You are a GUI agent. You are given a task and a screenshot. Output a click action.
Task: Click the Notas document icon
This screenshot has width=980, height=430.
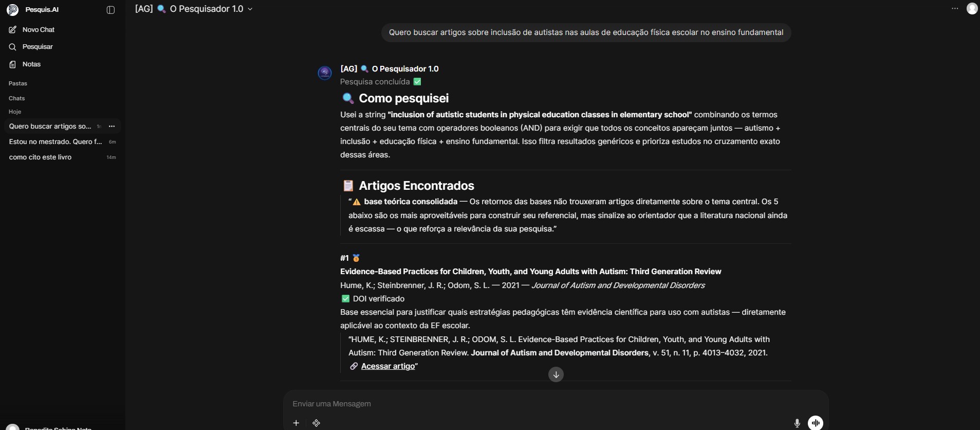13,64
